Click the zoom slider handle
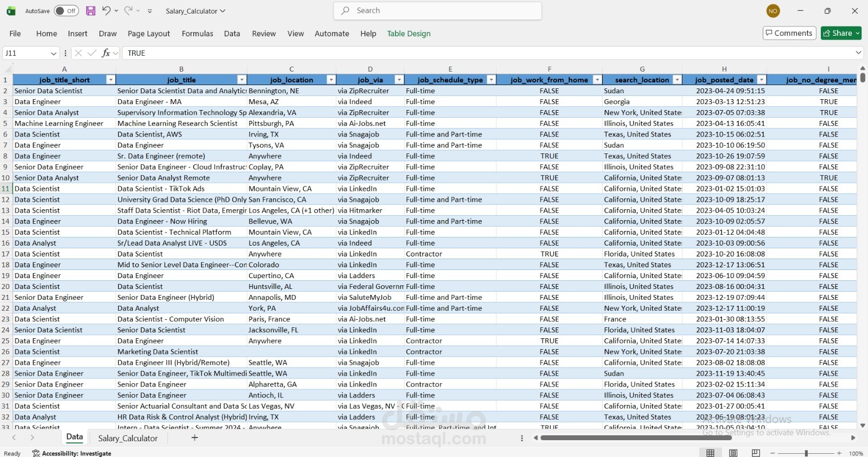868x457 pixels. (806, 453)
